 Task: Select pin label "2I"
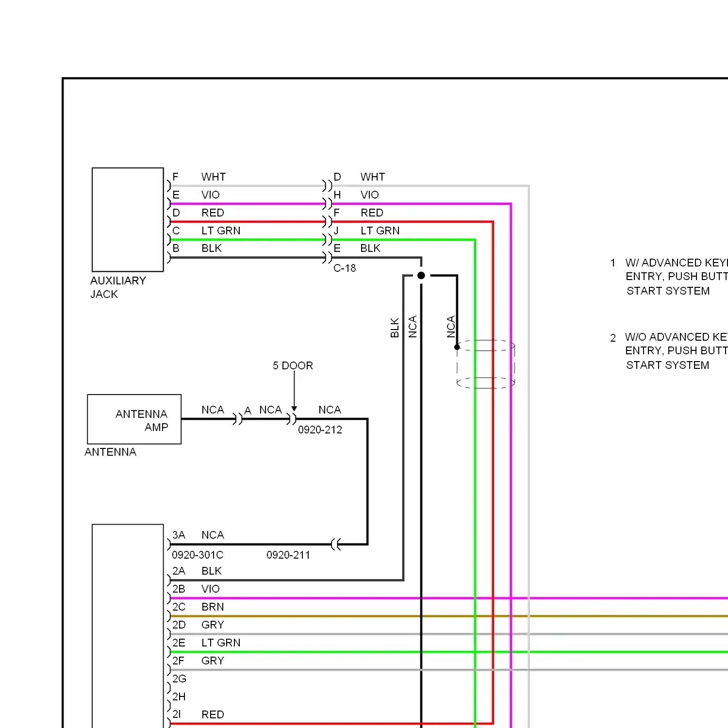point(177,714)
